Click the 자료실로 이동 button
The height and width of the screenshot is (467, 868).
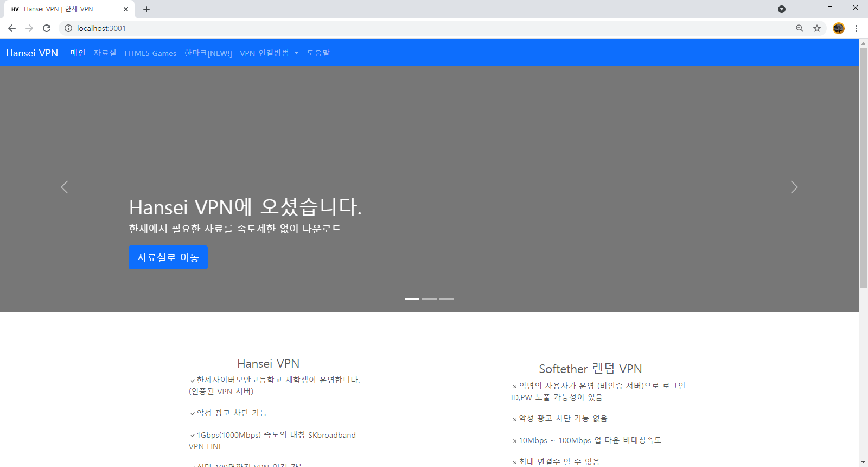[168, 257]
